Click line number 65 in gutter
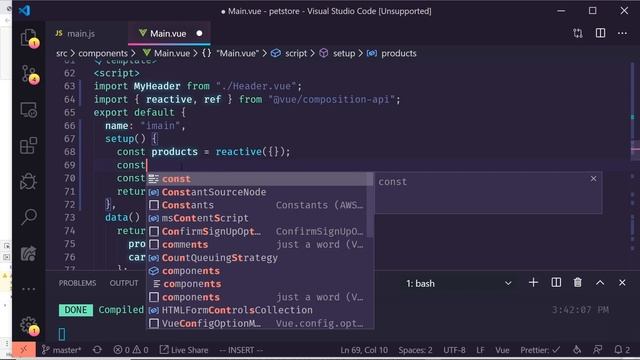This screenshot has width=640, height=360. 70,113
